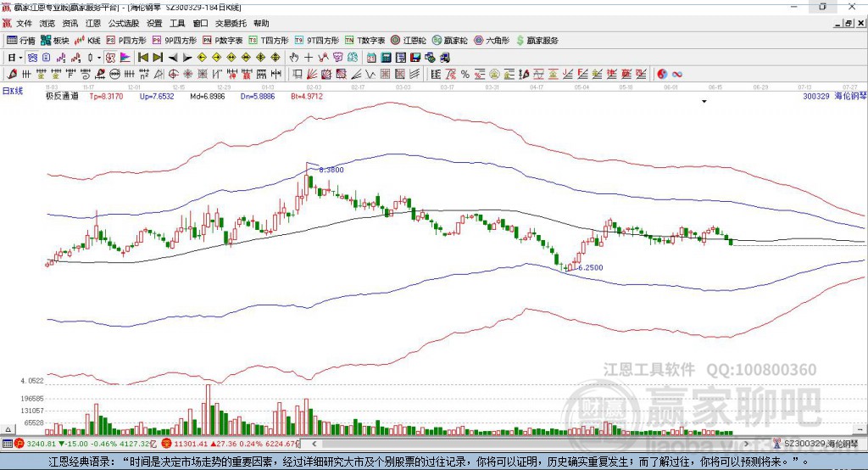Click the save disk icon
This screenshot has width=868, height=470.
[x=415, y=58]
